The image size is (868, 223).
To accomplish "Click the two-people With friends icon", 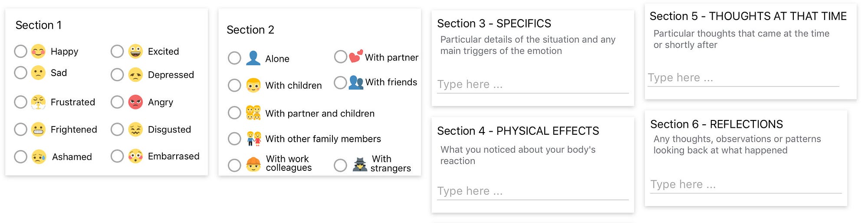I will tap(356, 82).
